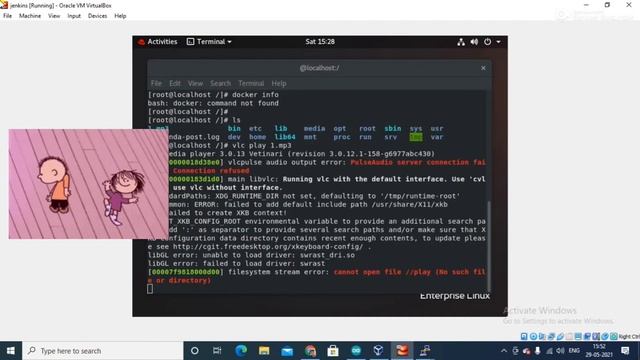Click the 'media' directory name
This screenshot has width=640, height=360.
[314, 129]
